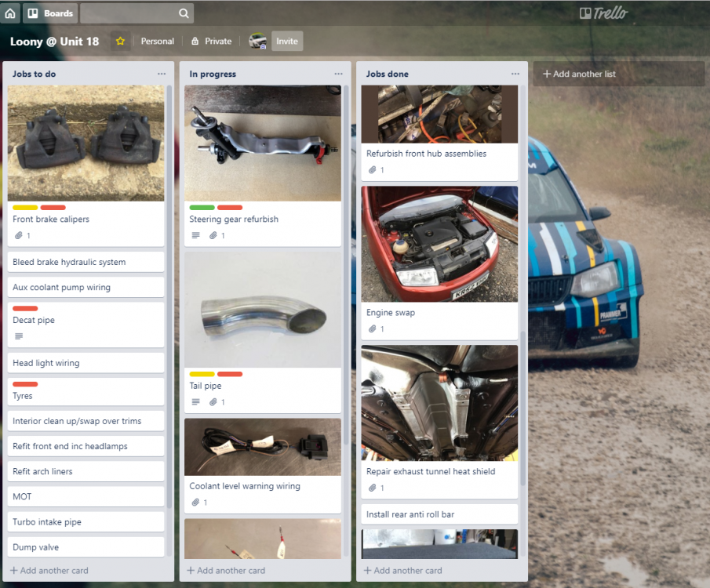This screenshot has width=710, height=588.
Task: Open Install rear anti roll bar card
Action: 439,514
